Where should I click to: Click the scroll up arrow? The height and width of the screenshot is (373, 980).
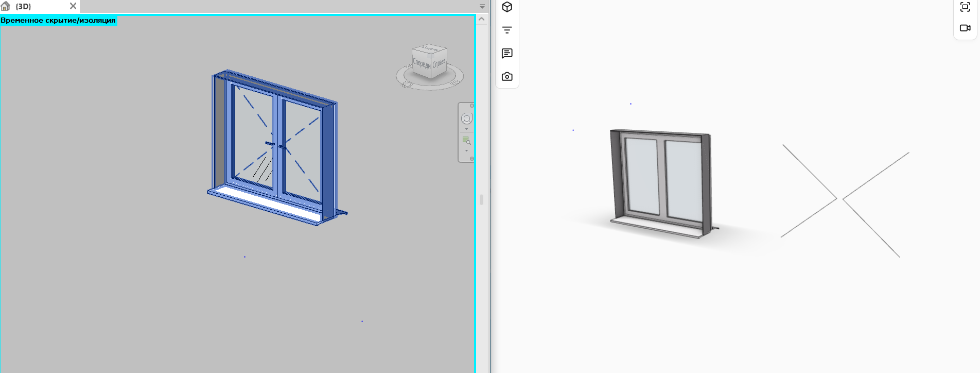tap(482, 19)
